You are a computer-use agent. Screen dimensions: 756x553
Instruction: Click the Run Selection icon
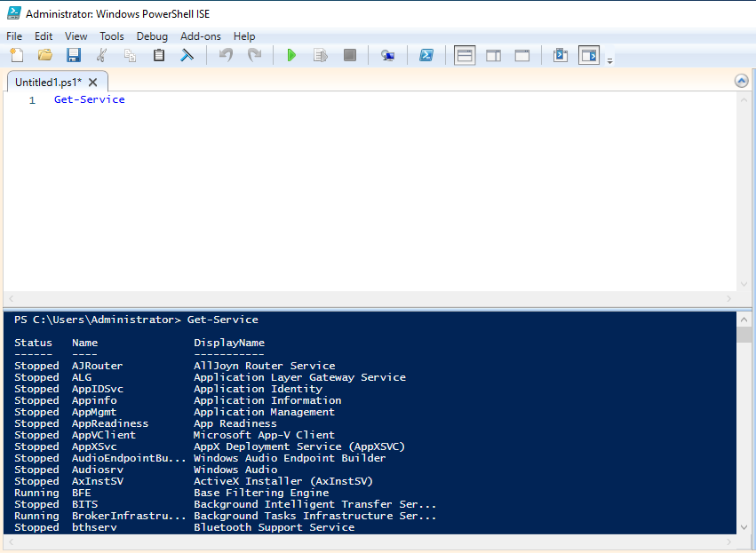pyautogui.click(x=321, y=55)
